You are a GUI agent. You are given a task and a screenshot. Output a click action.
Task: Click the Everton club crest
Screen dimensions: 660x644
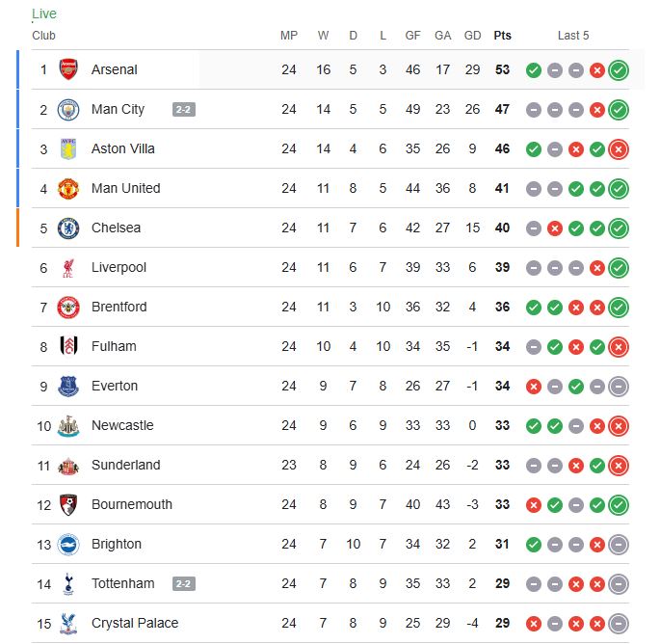(67, 386)
